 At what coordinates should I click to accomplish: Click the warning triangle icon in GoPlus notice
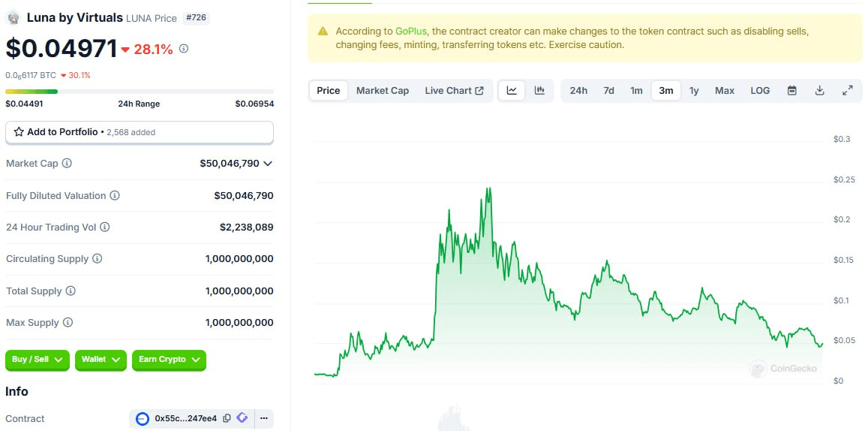coord(323,32)
